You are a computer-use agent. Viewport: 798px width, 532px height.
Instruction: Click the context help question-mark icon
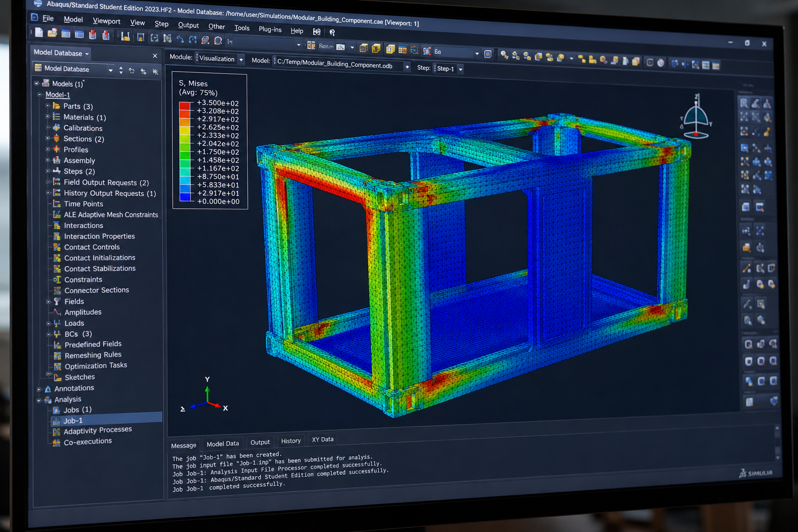pyautogui.click(x=332, y=32)
